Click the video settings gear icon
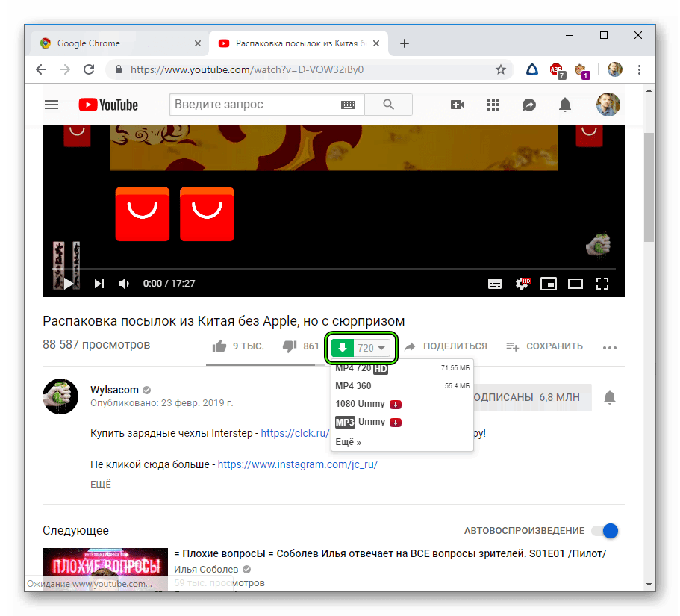Screen dimensions: 680x616 click(523, 284)
